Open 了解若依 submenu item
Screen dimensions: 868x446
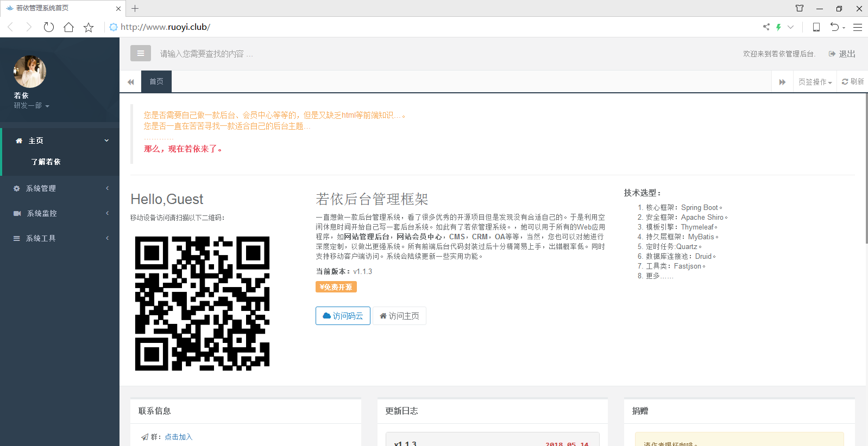click(46, 162)
